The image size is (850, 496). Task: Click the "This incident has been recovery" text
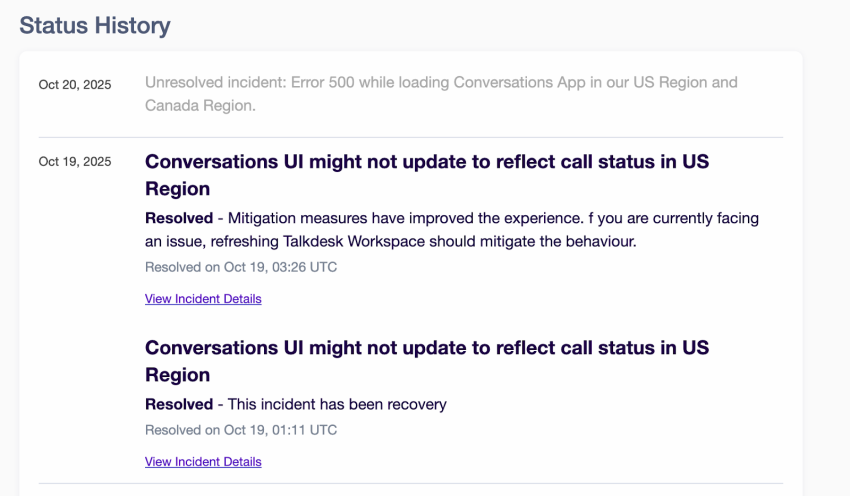point(337,404)
